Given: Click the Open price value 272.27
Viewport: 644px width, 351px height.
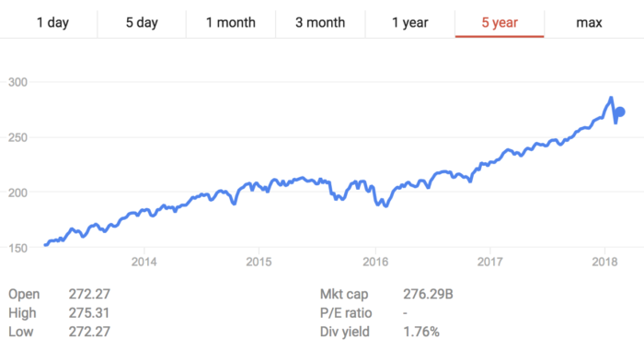Looking at the screenshot, I should [x=89, y=294].
